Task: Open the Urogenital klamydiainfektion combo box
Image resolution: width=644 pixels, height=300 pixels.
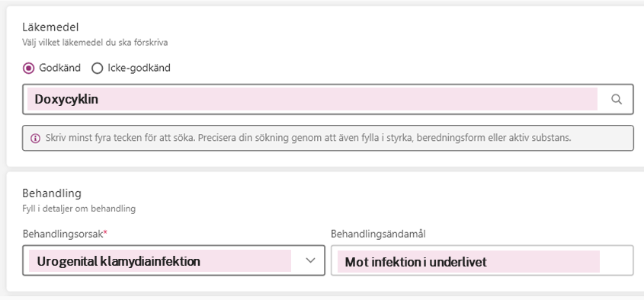Action: (174, 260)
